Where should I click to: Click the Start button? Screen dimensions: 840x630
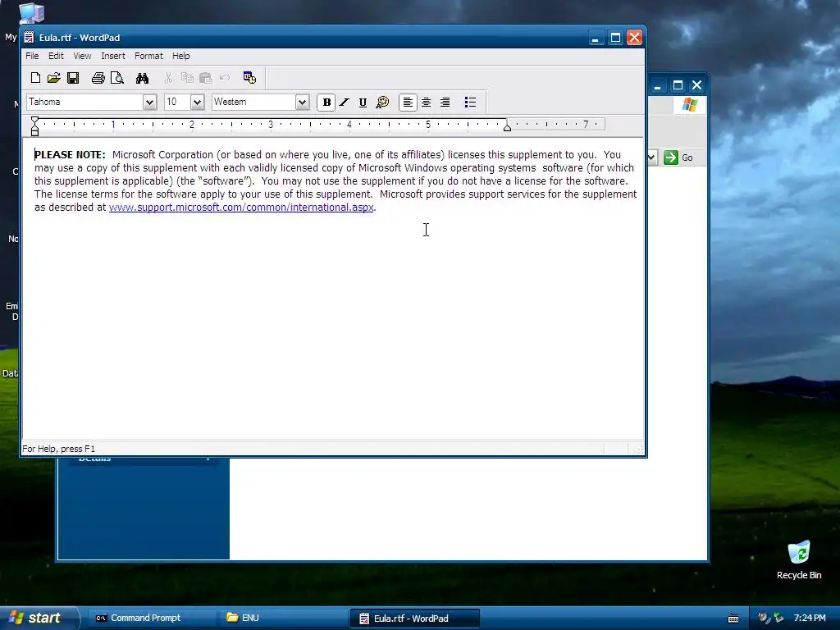point(39,619)
